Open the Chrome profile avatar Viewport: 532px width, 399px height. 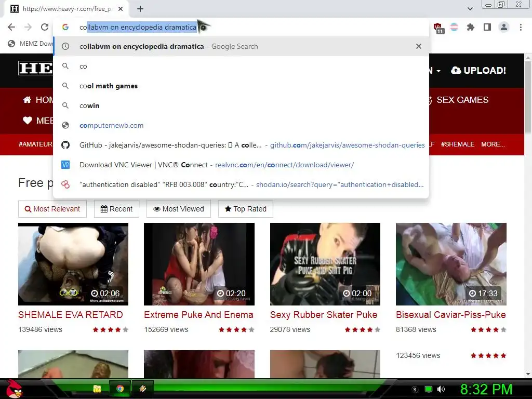[504, 27]
